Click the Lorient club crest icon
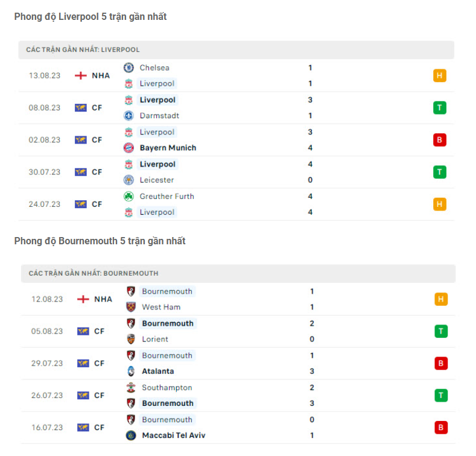This screenshot has width=476, height=456. coord(131,339)
